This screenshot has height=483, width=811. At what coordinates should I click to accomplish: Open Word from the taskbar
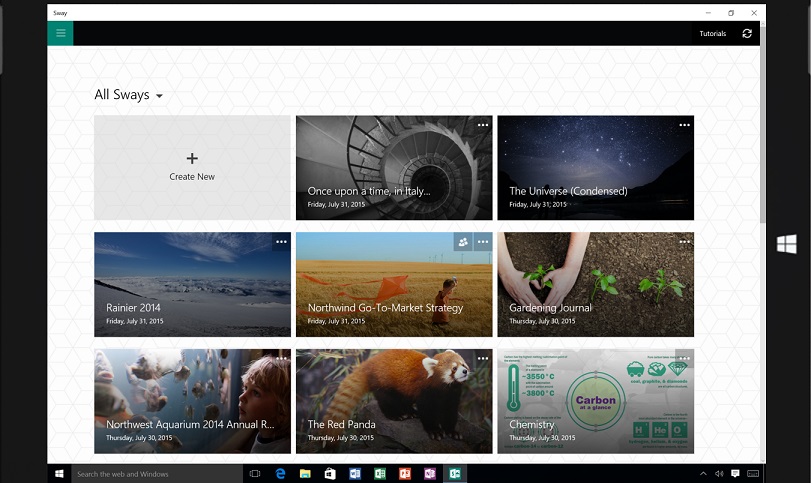click(x=355, y=474)
